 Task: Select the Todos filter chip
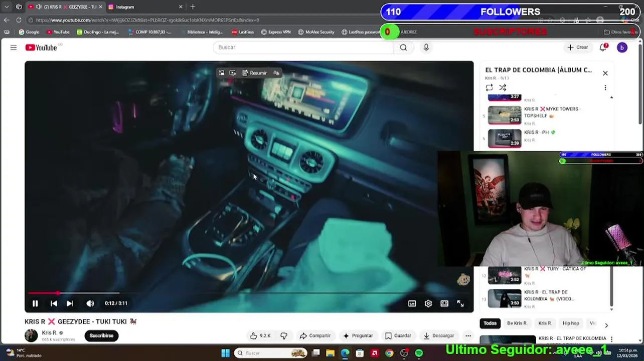[x=490, y=323]
